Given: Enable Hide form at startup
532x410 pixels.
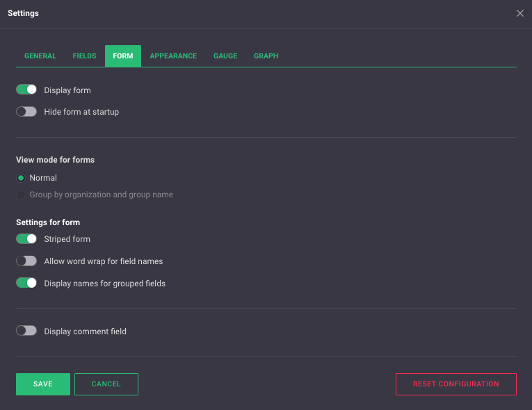Looking at the screenshot, I should (x=26, y=112).
